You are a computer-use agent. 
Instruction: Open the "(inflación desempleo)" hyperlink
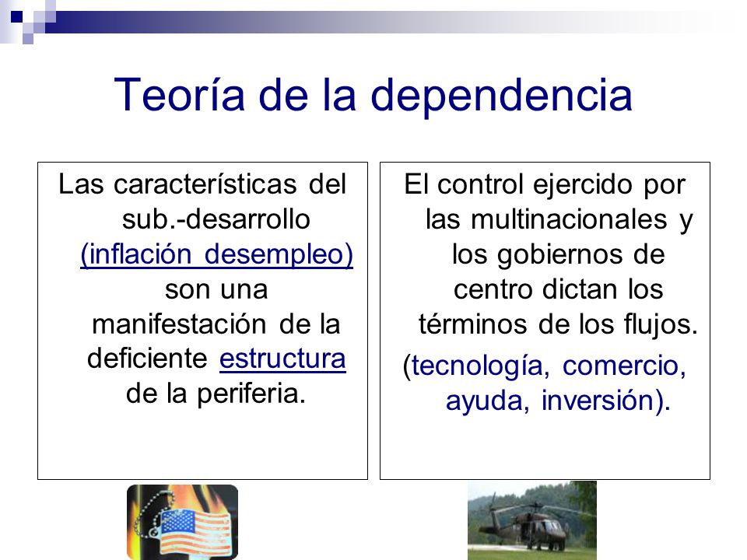(217, 254)
